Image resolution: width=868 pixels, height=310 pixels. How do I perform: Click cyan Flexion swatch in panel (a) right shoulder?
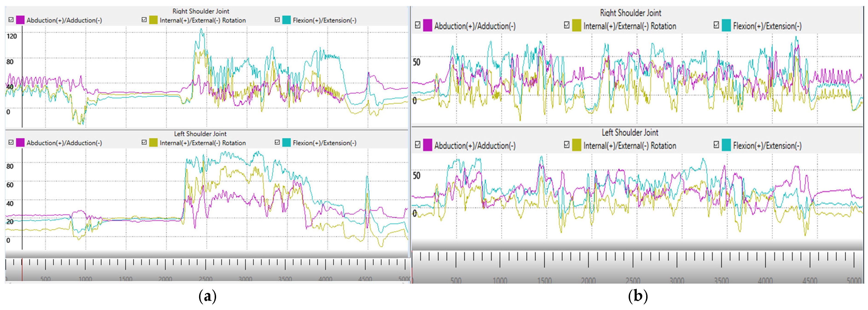[x=286, y=20]
